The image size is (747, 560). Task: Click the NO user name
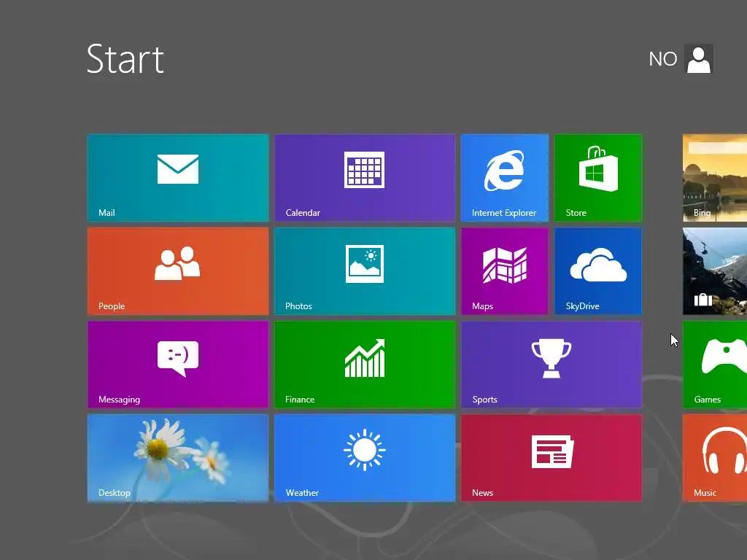coord(662,59)
